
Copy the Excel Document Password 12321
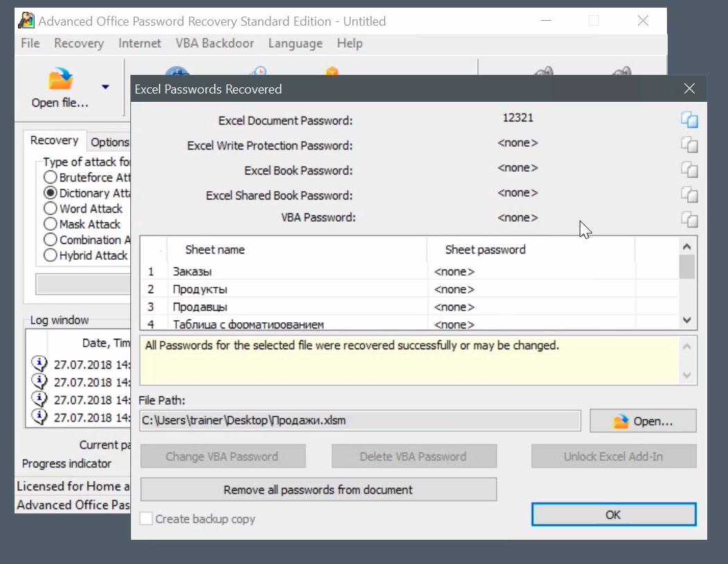click(x=689, y=120)
